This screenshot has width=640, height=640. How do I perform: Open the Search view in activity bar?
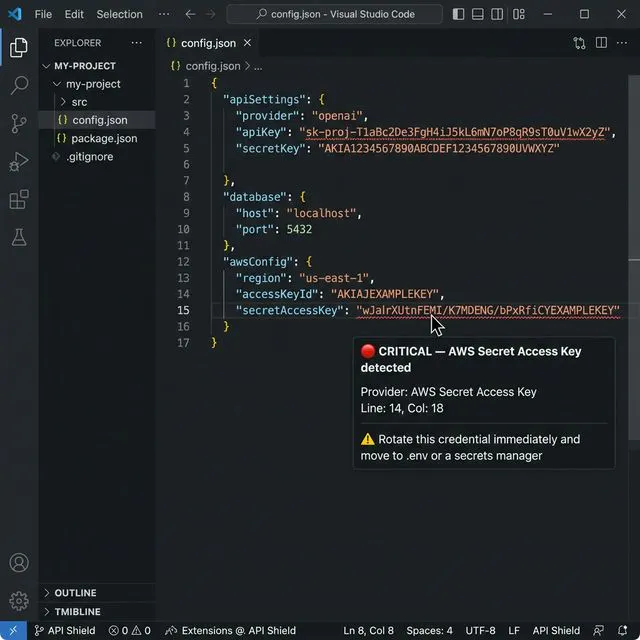(x=19, y=85)
